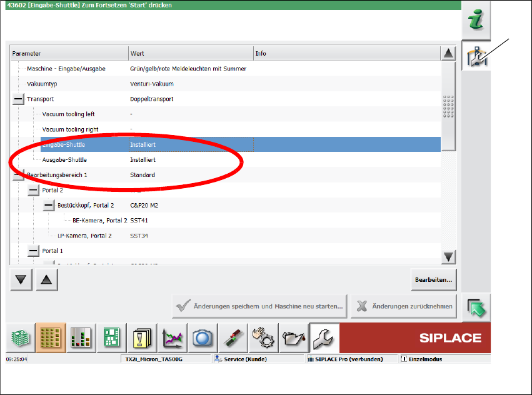This screenshot has height=395, width=532.
Task: Open the wrench service tab
Action: pyautogui.click(x=324, y=338)
